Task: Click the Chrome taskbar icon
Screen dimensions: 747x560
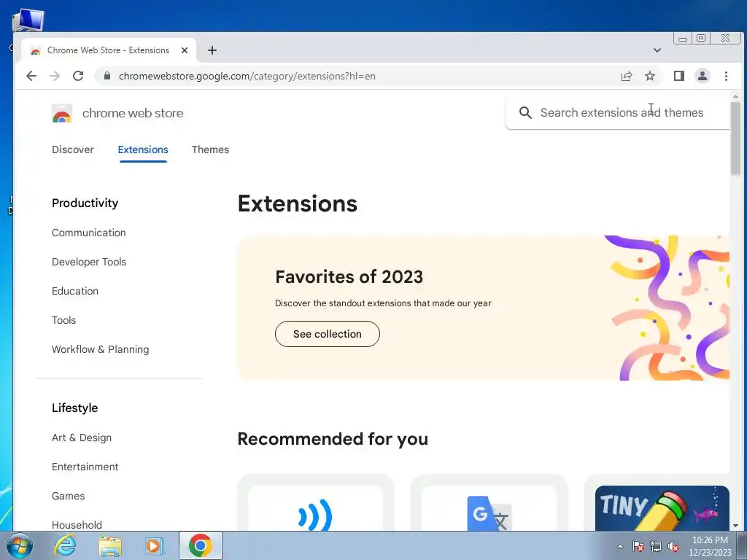Action: 201,545
